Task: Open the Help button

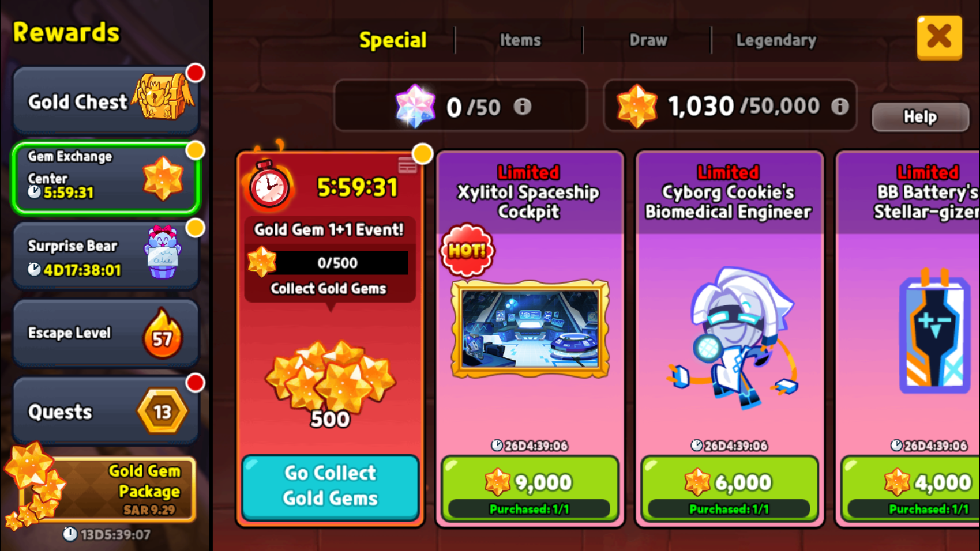Action: coord(921,117)
